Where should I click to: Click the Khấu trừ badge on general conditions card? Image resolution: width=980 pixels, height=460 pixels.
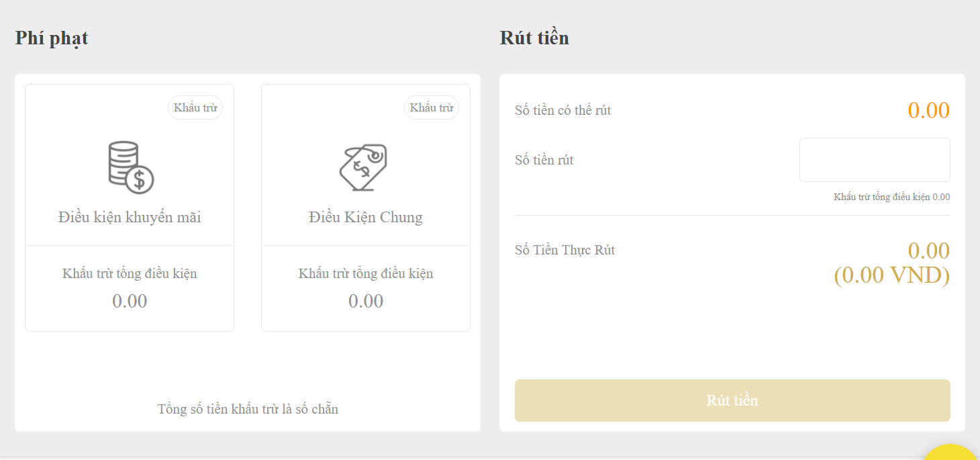(x=432, y=107)
